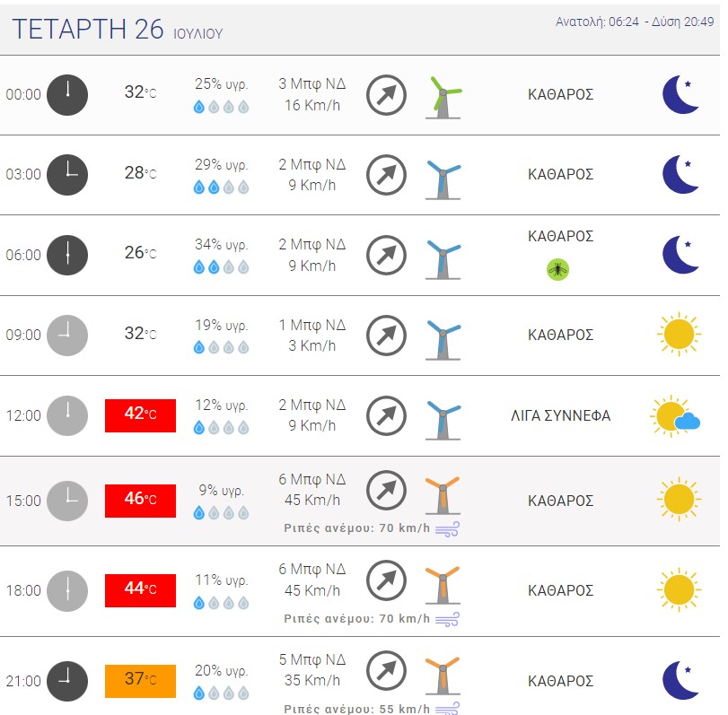Select the orange 37°C temperature box

coord(140,681)
